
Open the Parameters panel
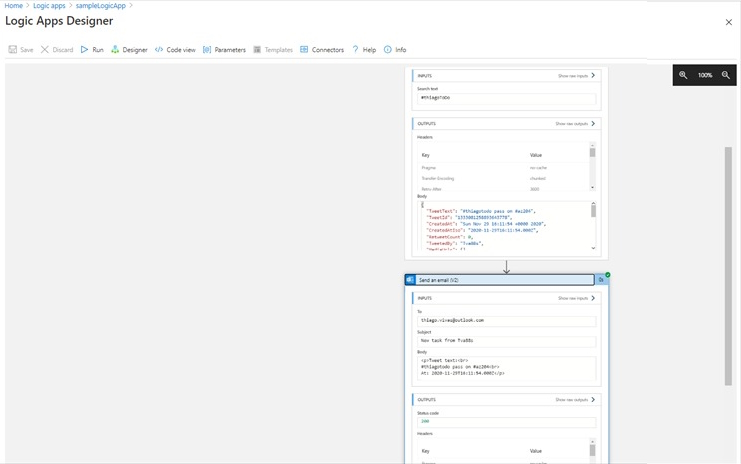coord(224,50)
